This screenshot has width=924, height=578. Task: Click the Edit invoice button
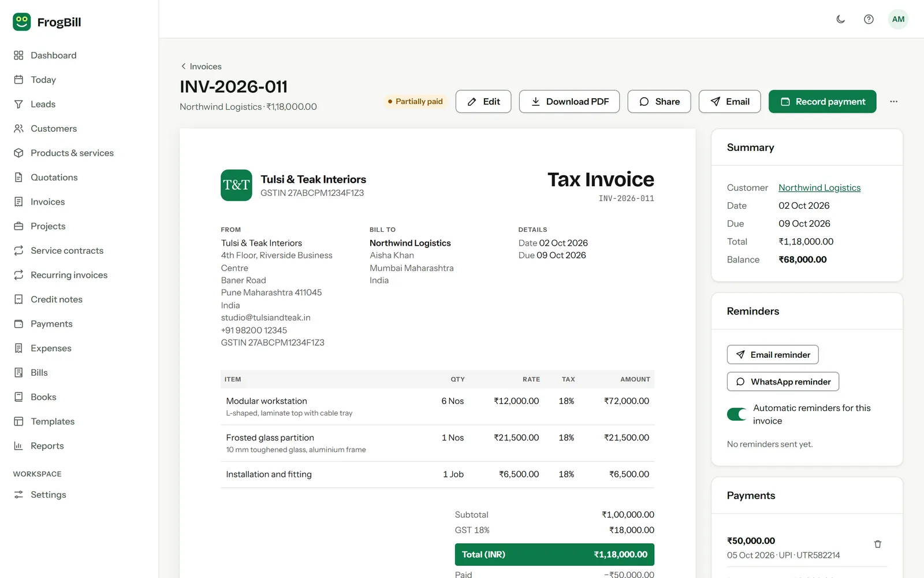pos(483,102)
